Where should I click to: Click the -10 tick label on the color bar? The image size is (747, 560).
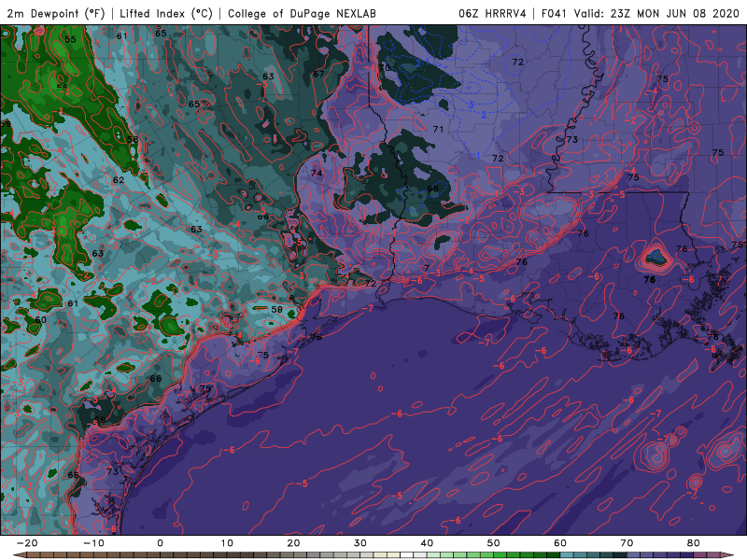93,543
